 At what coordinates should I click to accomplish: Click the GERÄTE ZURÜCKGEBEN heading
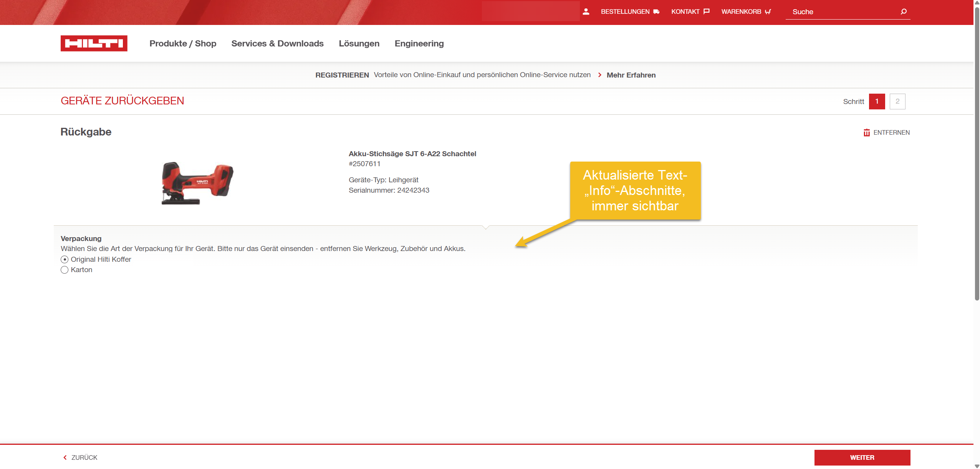click(122, 101)
